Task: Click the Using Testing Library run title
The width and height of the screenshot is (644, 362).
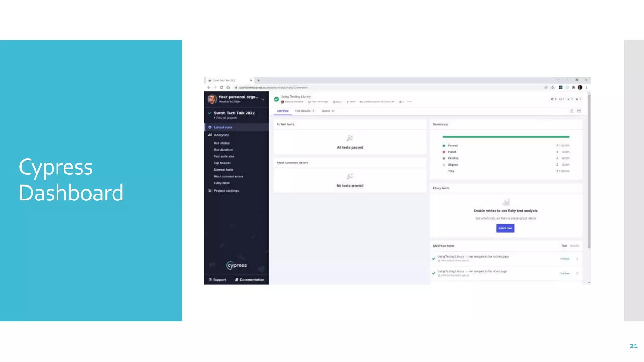Action: (296, 97)
